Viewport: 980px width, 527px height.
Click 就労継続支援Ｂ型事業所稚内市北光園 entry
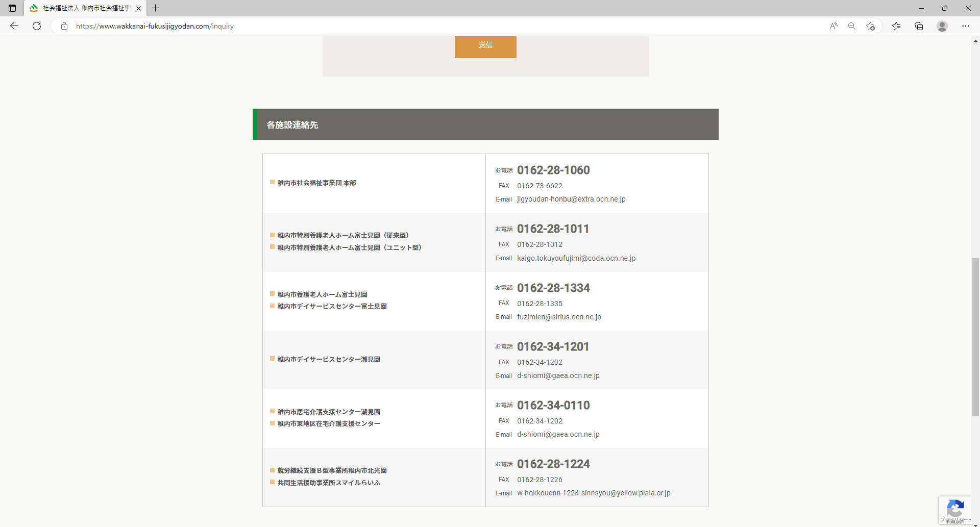(x=332, y=470)
